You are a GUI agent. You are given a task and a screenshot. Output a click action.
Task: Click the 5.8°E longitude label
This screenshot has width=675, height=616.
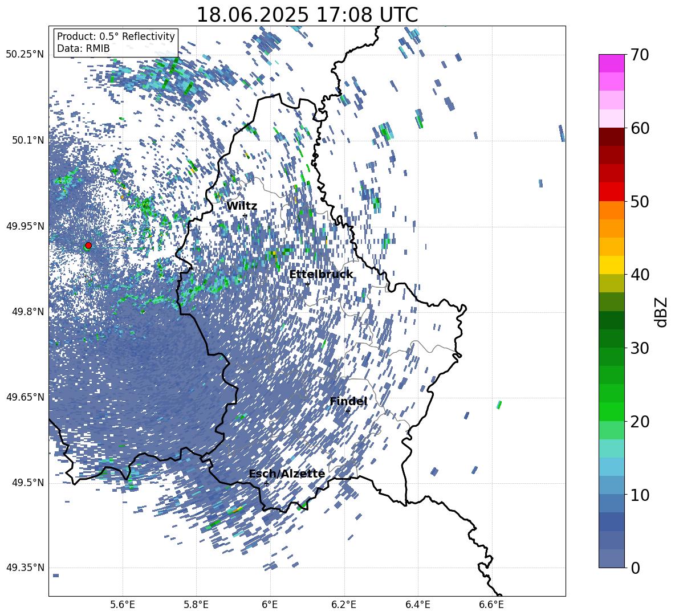196,605
